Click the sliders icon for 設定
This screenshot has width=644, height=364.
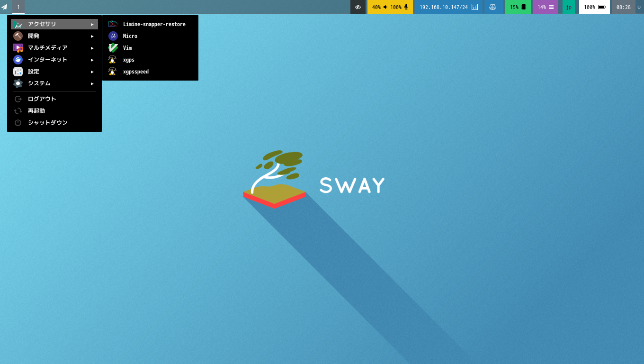(18, 72)
